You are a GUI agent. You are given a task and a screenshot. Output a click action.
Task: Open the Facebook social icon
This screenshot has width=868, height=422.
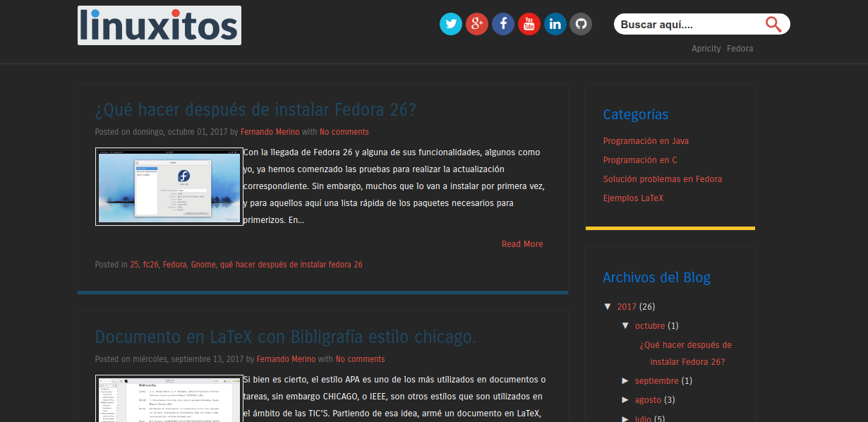503,24
